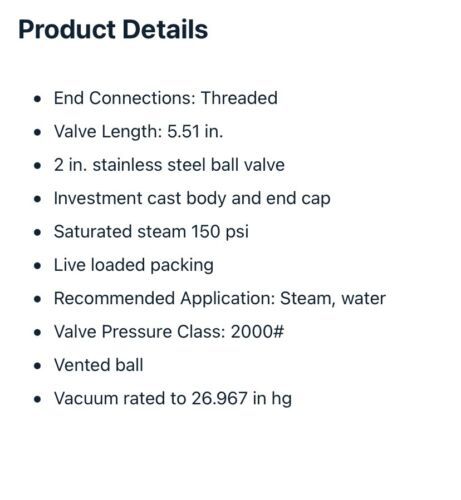The width and height of the screenshot is (461, 500).
Task: Click the word Threaded
Action: pyautogui.click(x=239, y=98)
